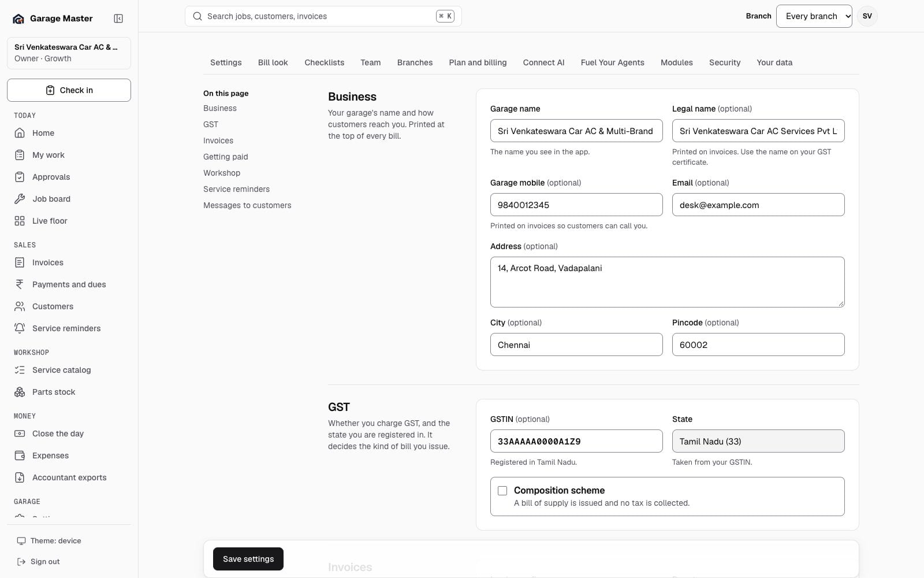Switch to the Checklists tab
Image resolution: width=924 pixels, height=578 pixels.
(x=325, y=62)
